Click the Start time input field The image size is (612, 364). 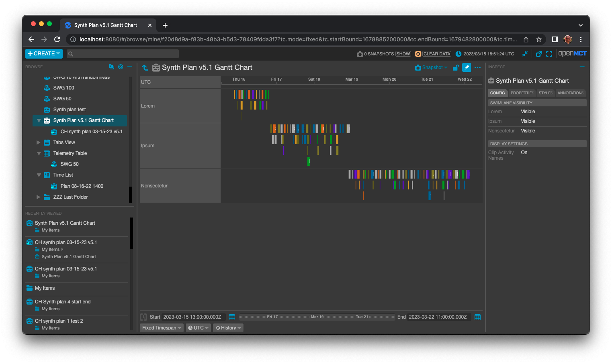click(193, 317)
